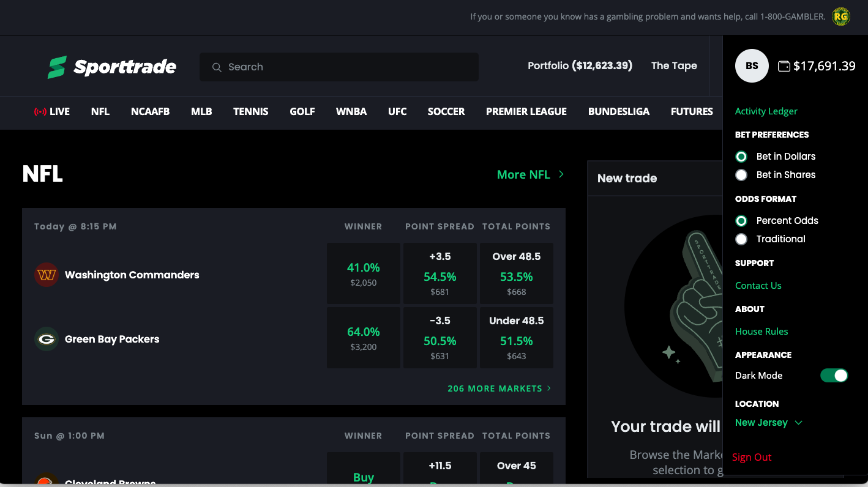Open More NFL chevron link
The width and height of the screenshot is (868, 487).
[531, 174]
